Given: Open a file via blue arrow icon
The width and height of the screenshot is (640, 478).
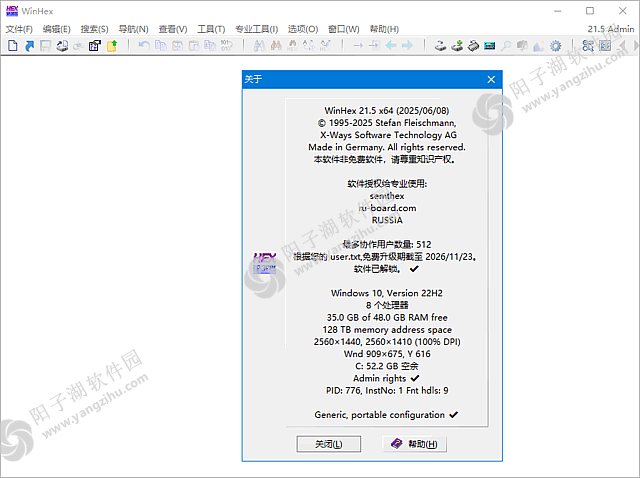Looking at the screenshot, I should click(29, 45).
